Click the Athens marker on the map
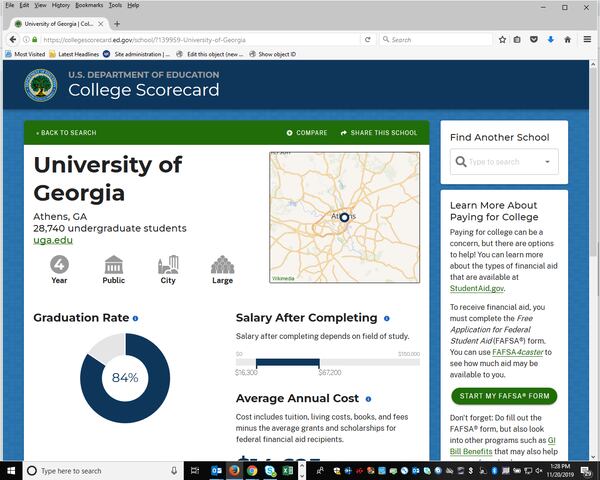Viewport: 600px width, 480px height. pyautogui.click(x=344, y=217)
